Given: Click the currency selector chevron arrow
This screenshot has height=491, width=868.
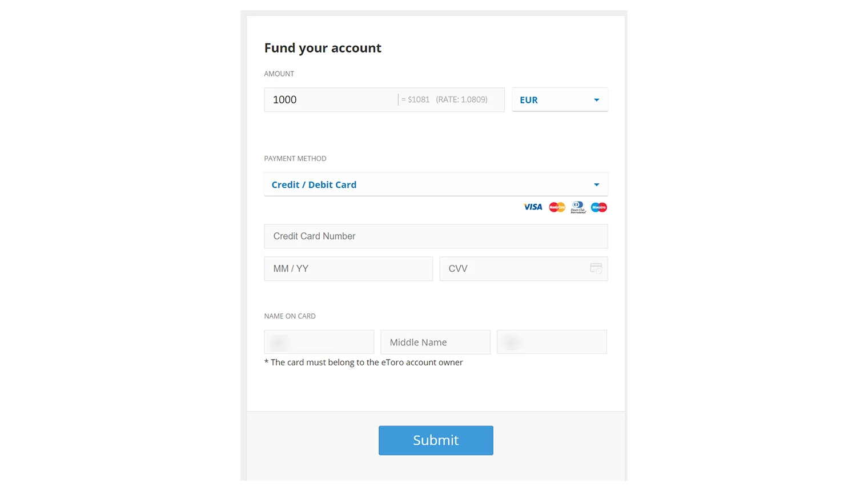Looking at the screenshot, I should click(x=596, y=99).
